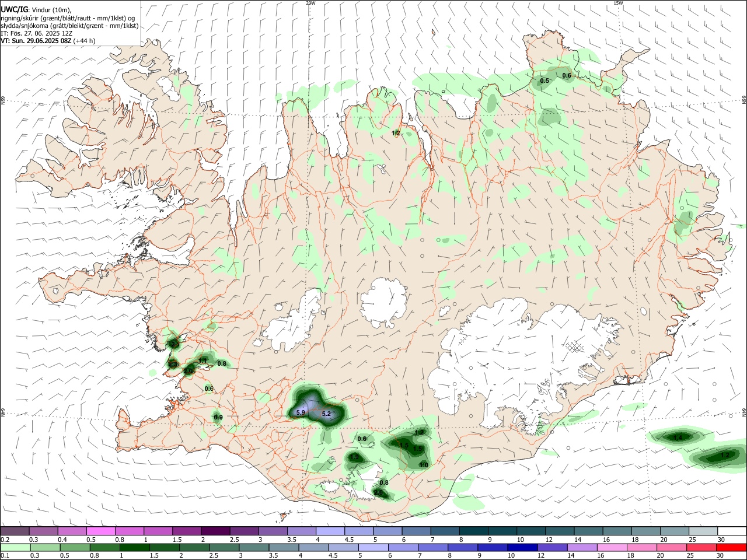Click the 'VT: Sun. 29.06.2025 08Z (+44 h)' line
Viewport: 747px width, 560px height.
(48, 41)
